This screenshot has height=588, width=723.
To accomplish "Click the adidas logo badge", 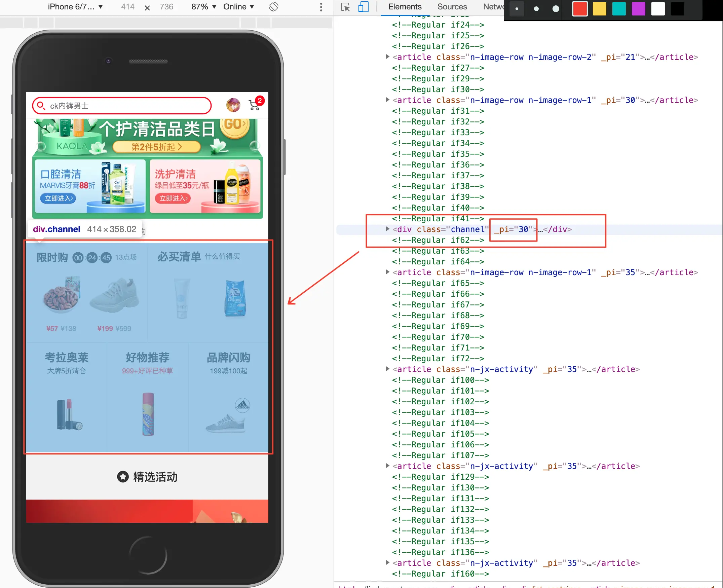I will [x=242, y=405].
